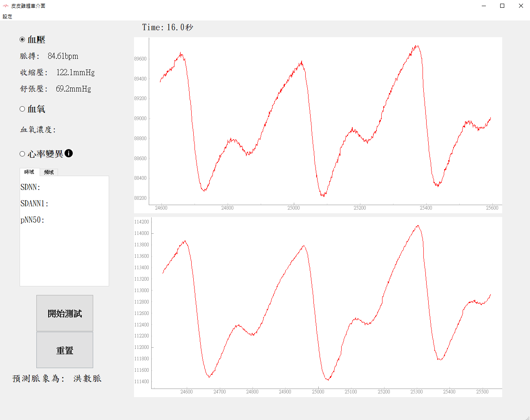This screenshot has height=420, width=530.
Task: Click inside the upper waveform chart
Action: coord(318,123)
